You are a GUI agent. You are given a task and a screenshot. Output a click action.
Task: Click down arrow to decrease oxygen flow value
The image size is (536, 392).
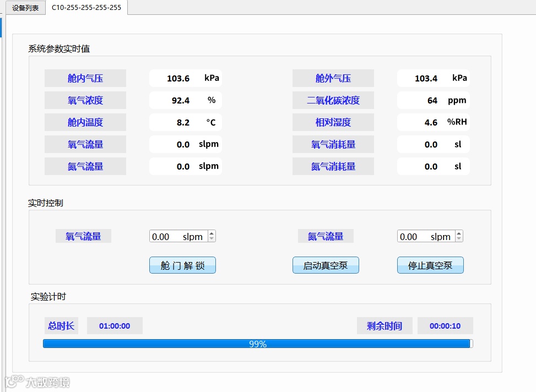[x=212, y=239]
